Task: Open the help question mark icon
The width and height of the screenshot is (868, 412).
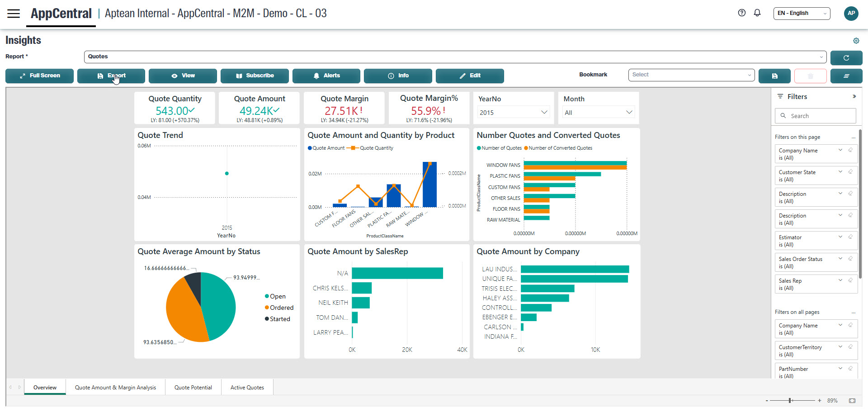Action: coord(741,13)
